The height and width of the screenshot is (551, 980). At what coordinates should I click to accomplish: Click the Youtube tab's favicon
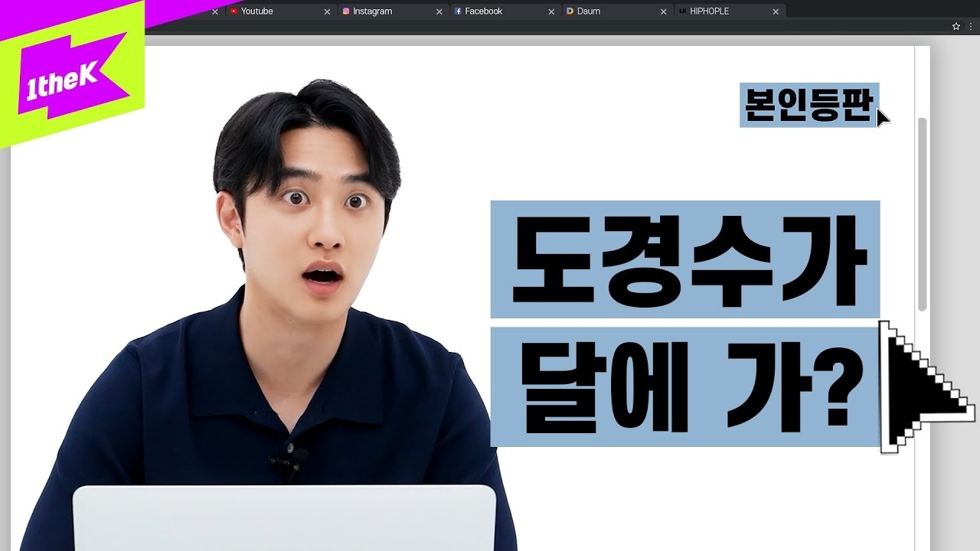tap(234, 11)
